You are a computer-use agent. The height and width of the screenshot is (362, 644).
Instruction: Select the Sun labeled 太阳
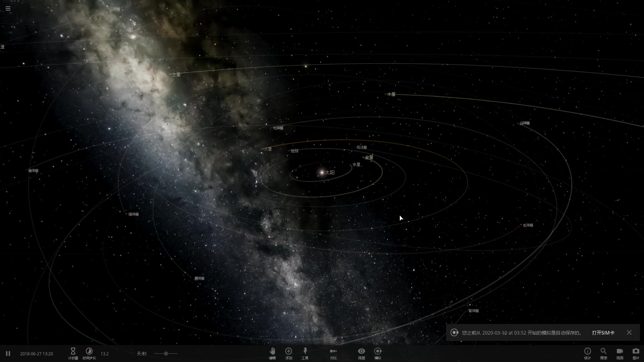pyautogui.click(x=330, y=173)
